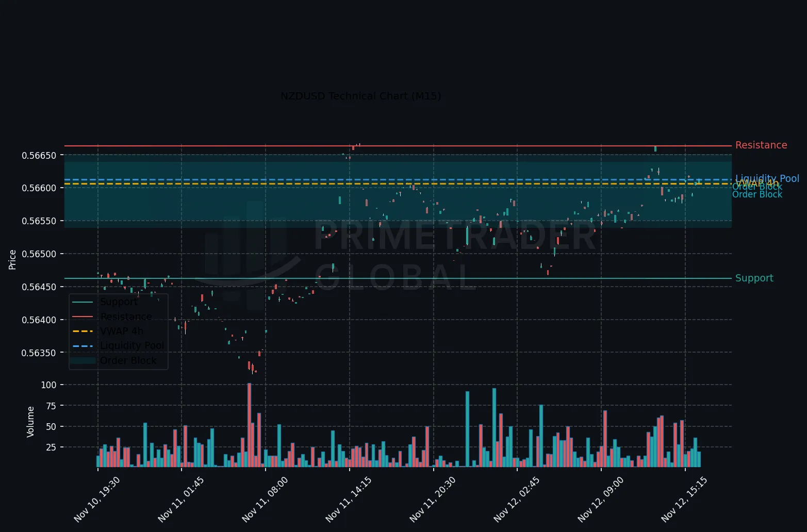The width and height of the screenshot is (807, 532).
Task: Click the Price axis title
Action: tap(12, 260)
